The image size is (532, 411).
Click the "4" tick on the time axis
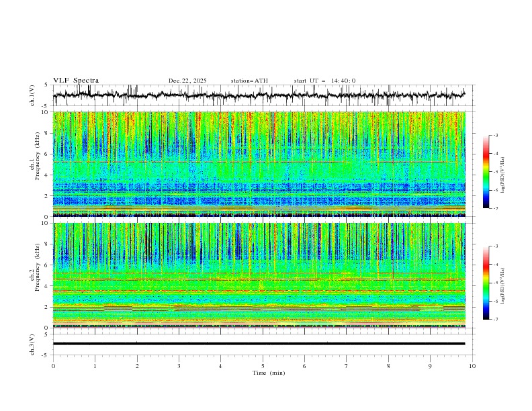click(220, 366)
